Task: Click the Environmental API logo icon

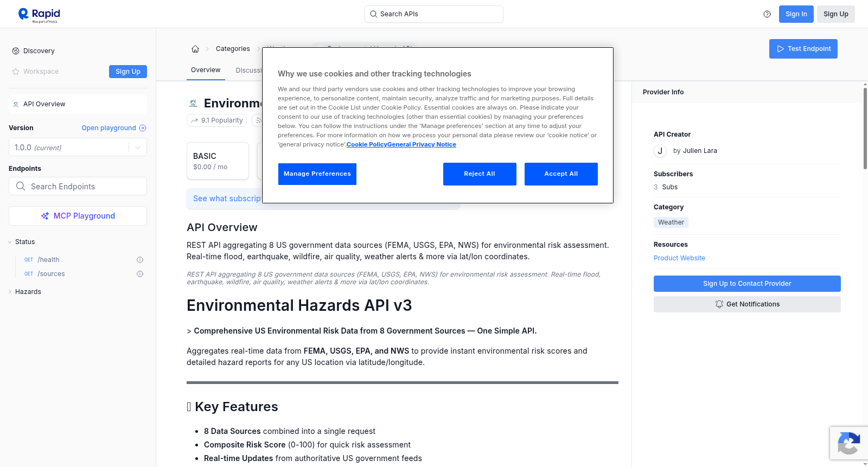Action: click(x=193, y=103)
